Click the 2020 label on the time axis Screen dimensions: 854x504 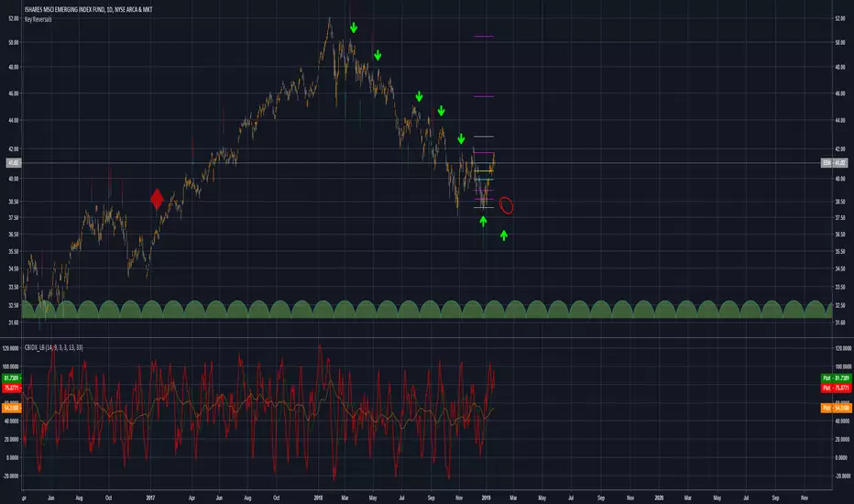[659, 498]
